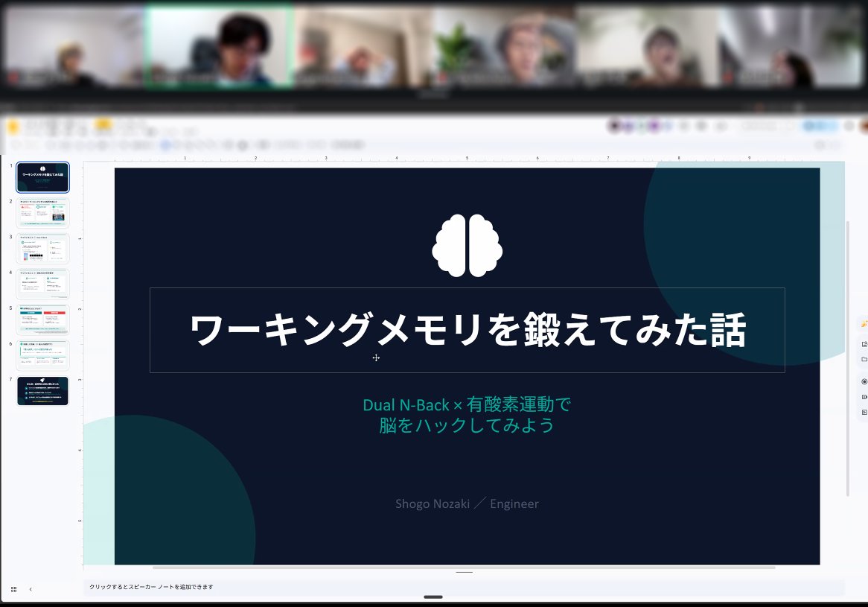Click the subtitle line 脳をハックしてみよう
Viewport: 868px width, 607px height.
click(467, 425)
